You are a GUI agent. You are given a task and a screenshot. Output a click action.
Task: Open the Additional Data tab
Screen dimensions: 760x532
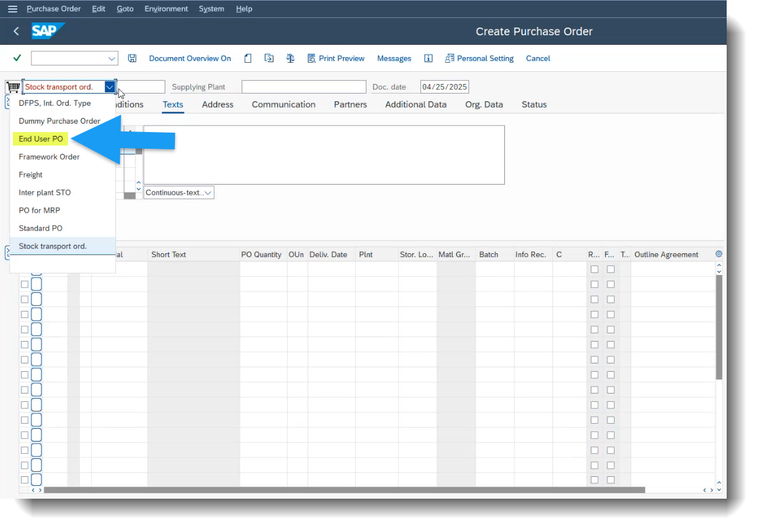(416, 104)
